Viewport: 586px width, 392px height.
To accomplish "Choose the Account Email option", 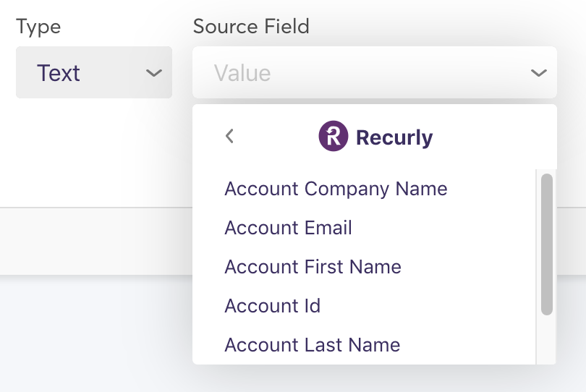I will tap(288, 228).
